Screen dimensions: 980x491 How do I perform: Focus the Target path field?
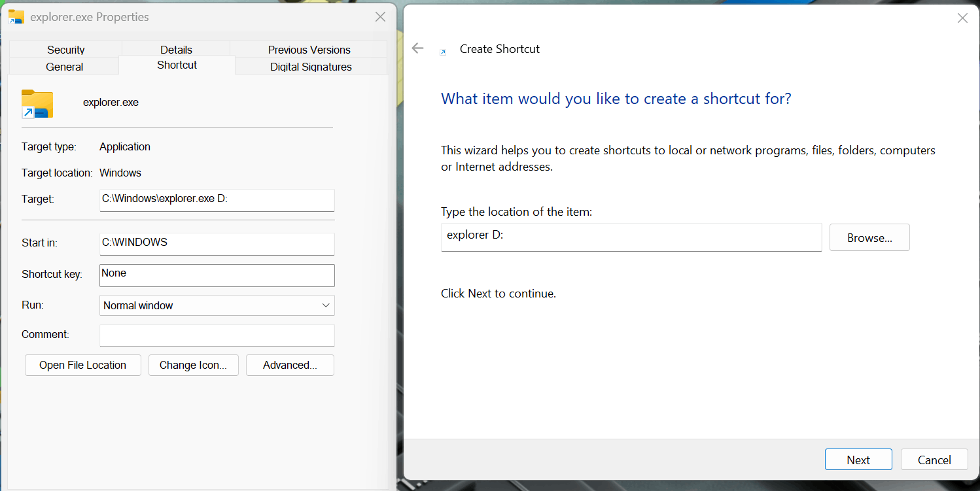point(217,200)
